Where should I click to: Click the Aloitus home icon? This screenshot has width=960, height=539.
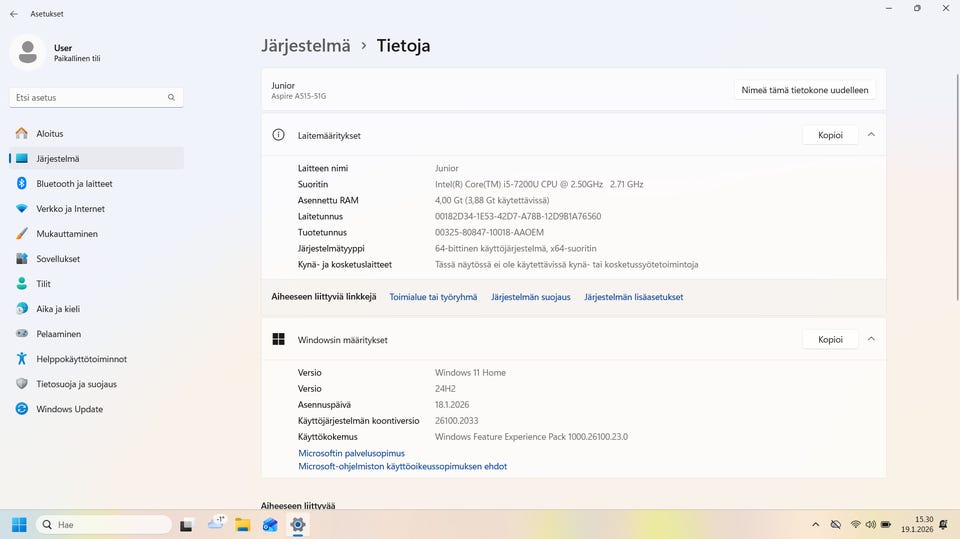click(x=22, y=133)
